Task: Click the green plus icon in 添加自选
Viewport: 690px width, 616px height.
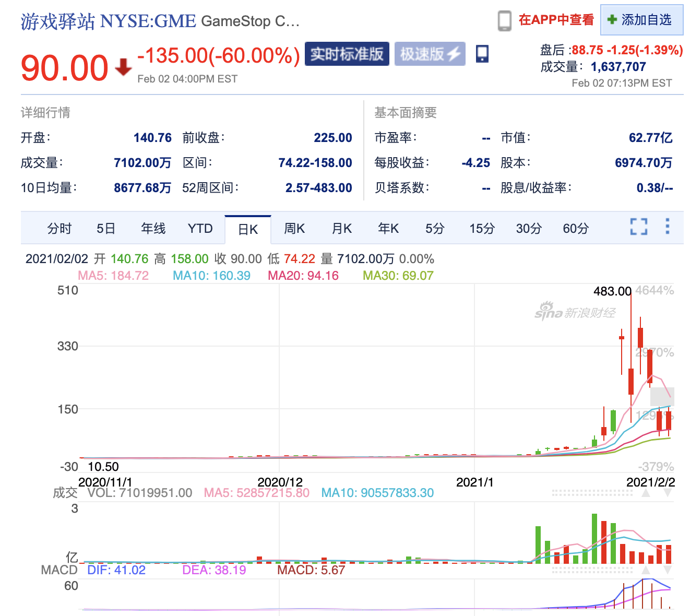Action: (612, 20)
